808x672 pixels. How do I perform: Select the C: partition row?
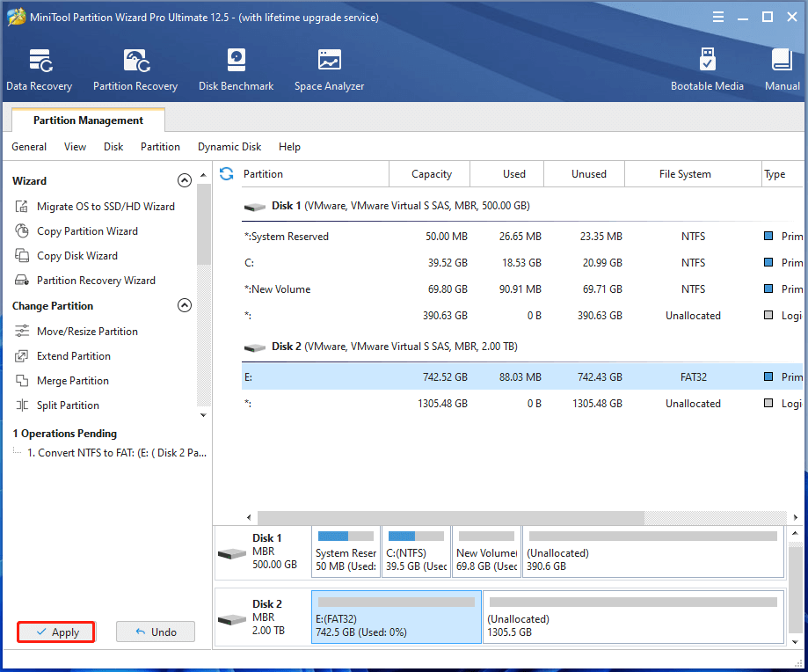(x=522, y=263)
